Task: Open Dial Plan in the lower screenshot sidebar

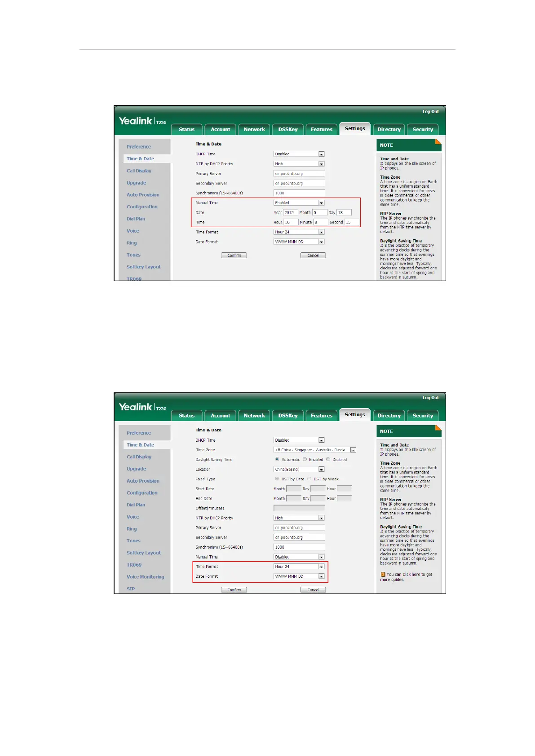Action: (136, 505)
